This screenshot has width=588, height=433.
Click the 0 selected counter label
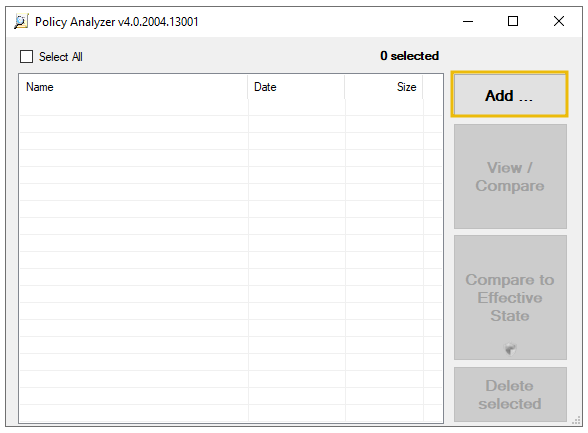point(410,56)
